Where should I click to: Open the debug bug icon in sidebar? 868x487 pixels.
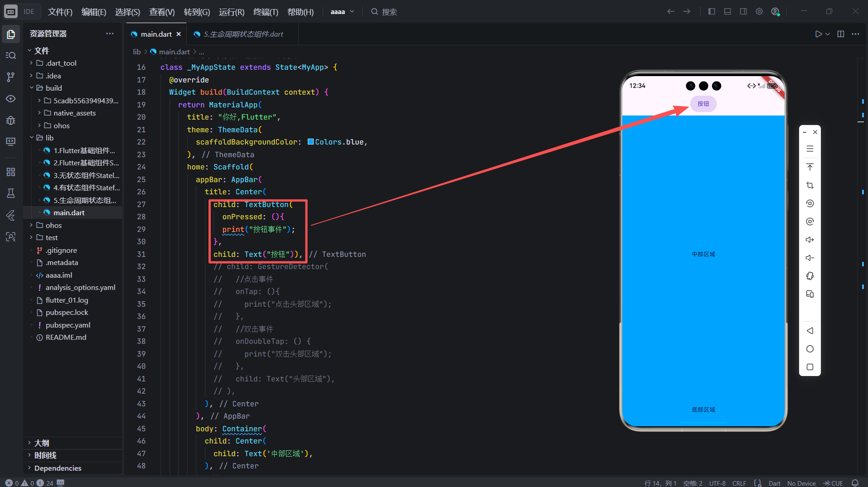[x=11, y=120]
